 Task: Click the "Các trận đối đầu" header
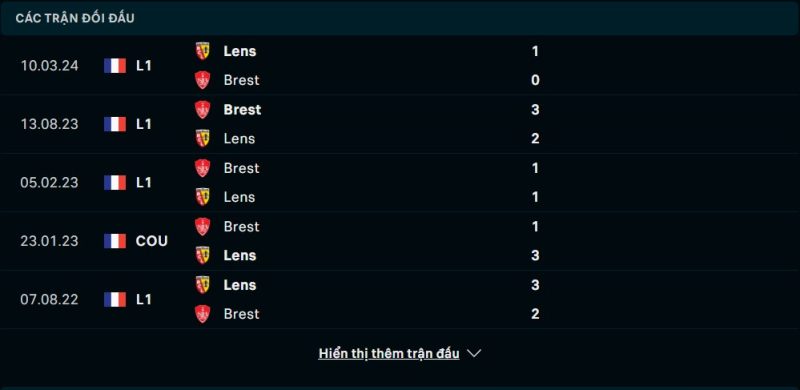click(75, 18)
